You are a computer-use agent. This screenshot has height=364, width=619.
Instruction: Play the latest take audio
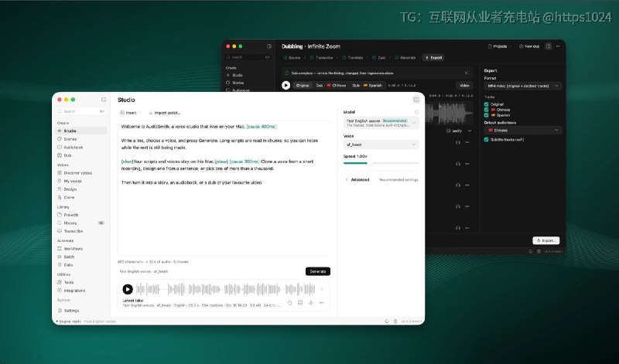pos(128,290)
